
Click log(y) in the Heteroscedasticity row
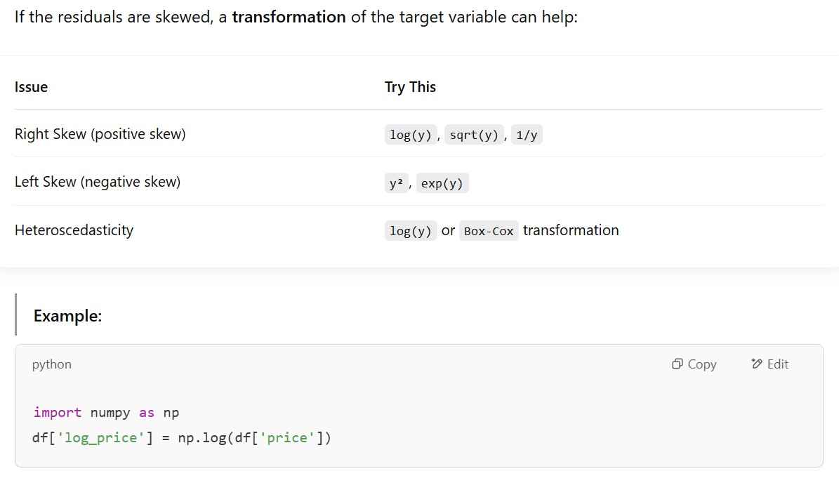tap(411, 231)
